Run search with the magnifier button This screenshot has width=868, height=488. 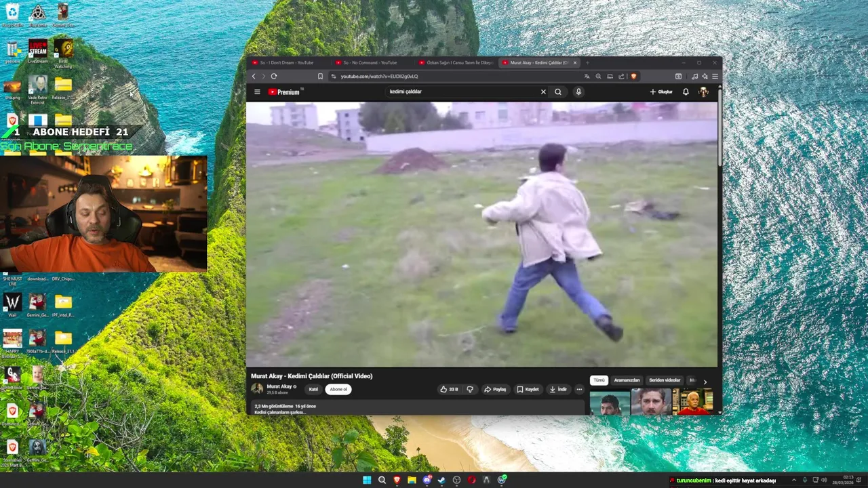(x=558, y=91)
